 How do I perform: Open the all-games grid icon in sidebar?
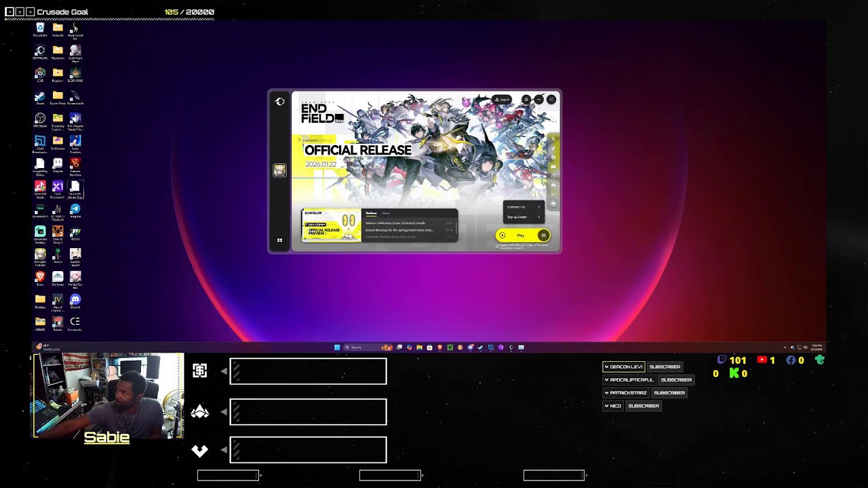tap(279, 240)
